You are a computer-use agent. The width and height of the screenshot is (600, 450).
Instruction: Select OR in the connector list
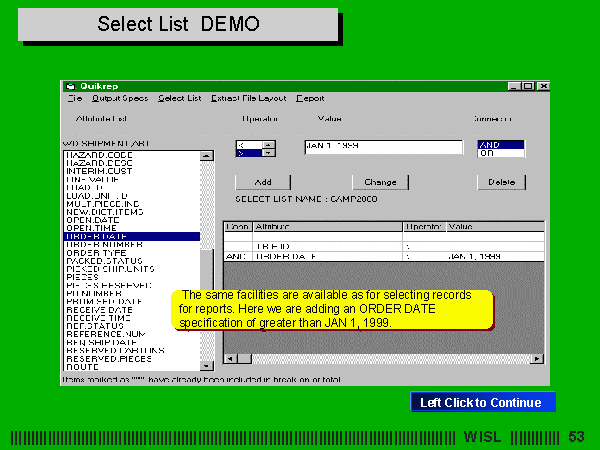pyautogui.click(x=500, y=153)
